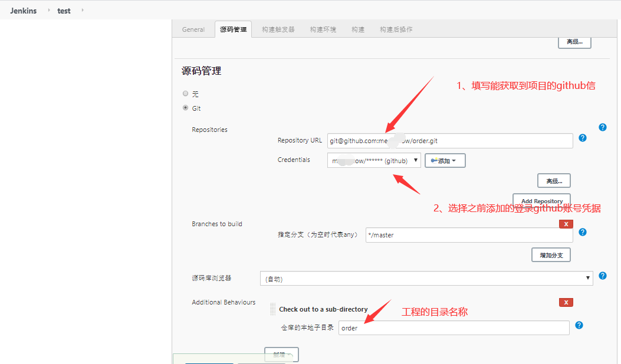Switch to the 构建触发器 tab
This screenshot has height=364, width=621.
click(278, 29)
